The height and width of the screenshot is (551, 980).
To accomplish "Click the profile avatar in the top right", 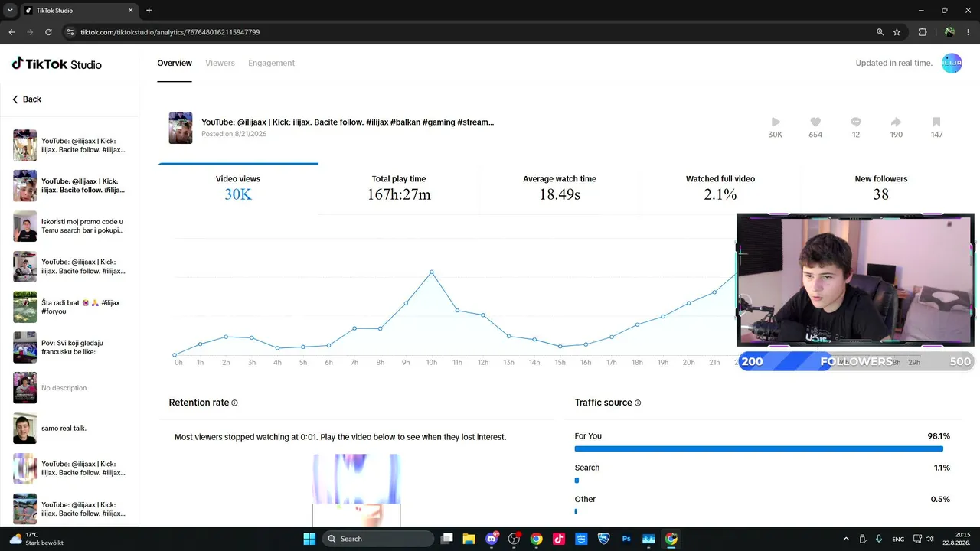I will pyautogui.click(x=952, y=64).
